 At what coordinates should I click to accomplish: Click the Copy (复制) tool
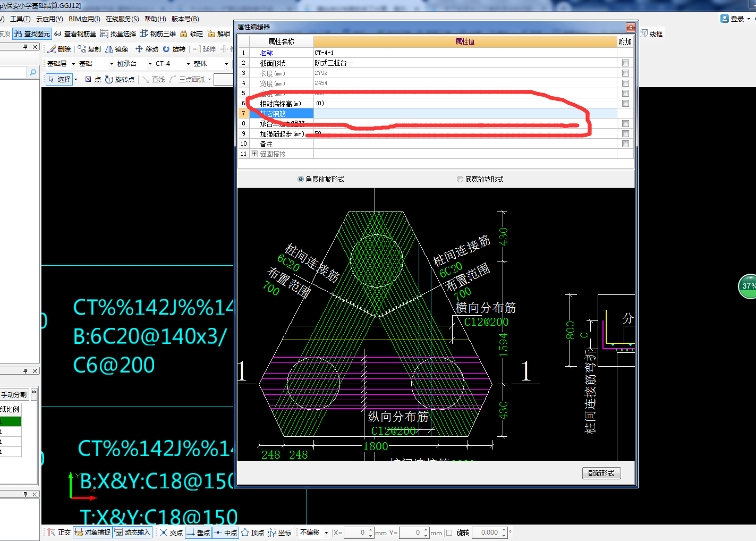[89, 49]
